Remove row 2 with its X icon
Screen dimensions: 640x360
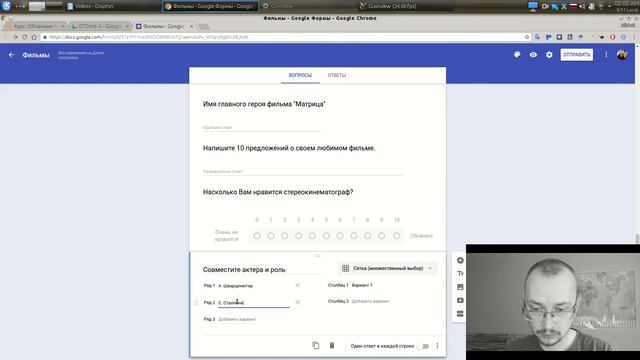click(298, 302)
